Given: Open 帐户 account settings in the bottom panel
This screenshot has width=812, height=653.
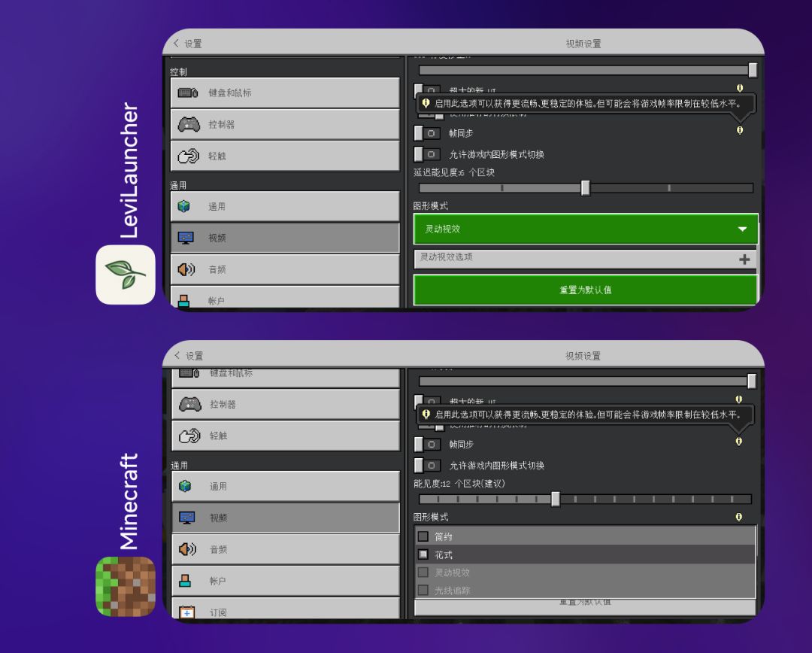Looking at the screenshot, I should 286,581.
